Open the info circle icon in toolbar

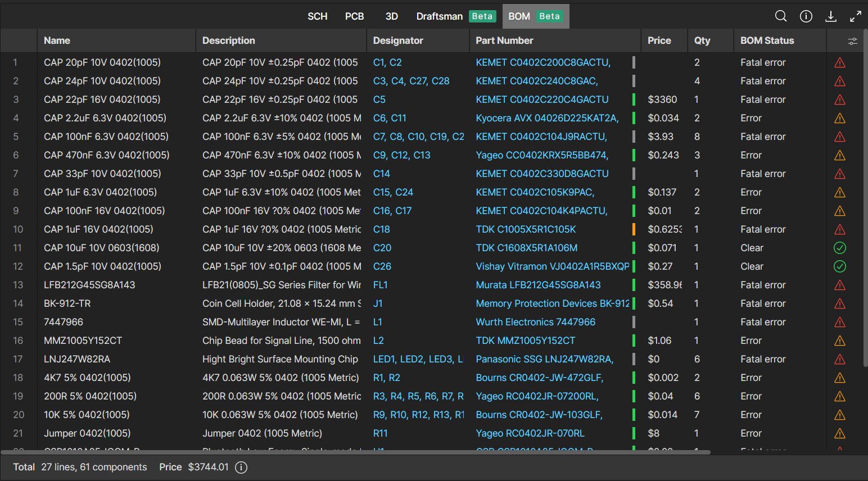point(806,16)
